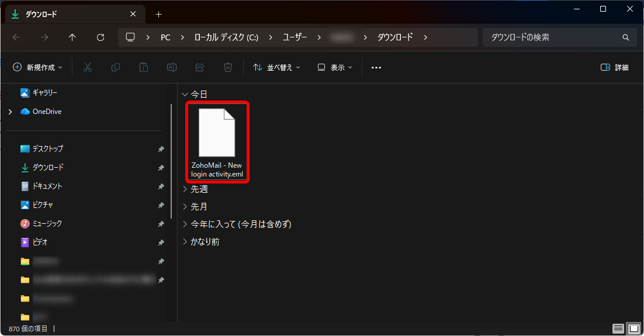Open the See more three-dots menu
The height and width of the screenshot is (336, 644).
(x=376, y=67)
